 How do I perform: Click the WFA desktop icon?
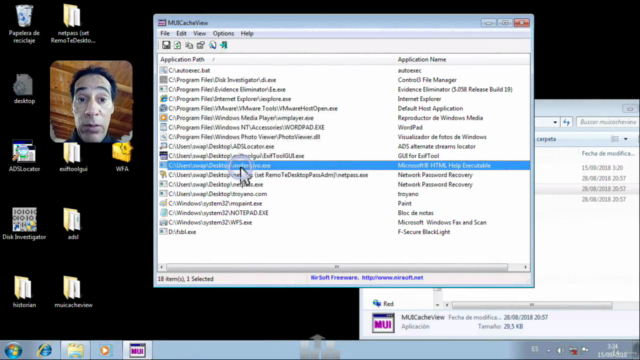pyautogui.click(x=122, y=156)
